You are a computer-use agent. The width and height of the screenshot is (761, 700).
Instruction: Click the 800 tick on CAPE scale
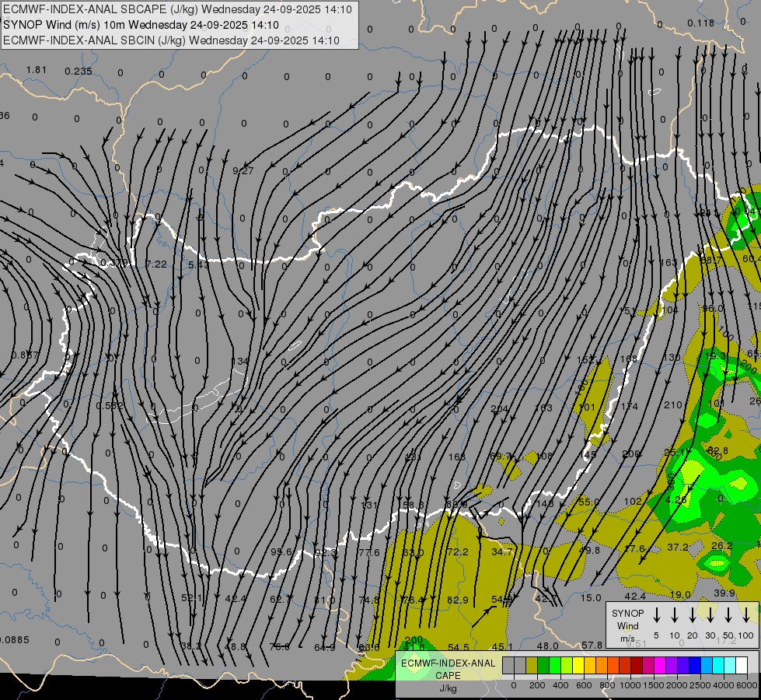coord(607,685)
